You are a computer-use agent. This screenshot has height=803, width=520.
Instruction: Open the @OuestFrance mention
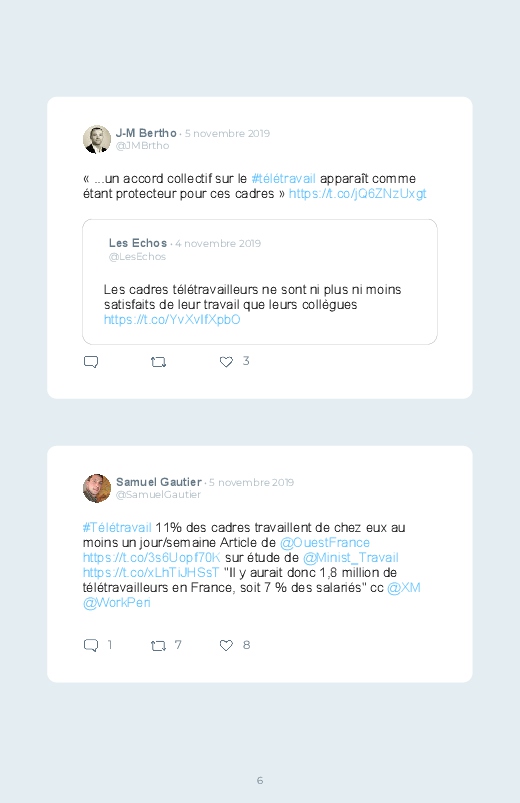[325, 542]
